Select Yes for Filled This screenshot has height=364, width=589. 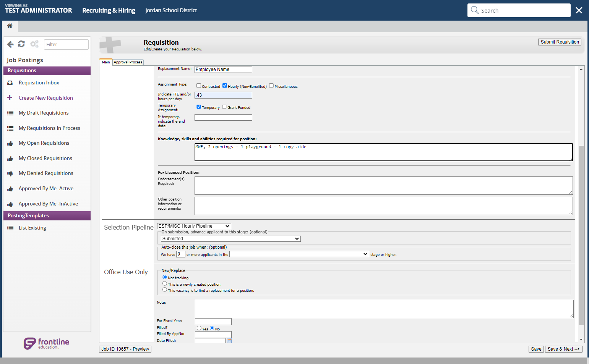[x=199, y=328]
